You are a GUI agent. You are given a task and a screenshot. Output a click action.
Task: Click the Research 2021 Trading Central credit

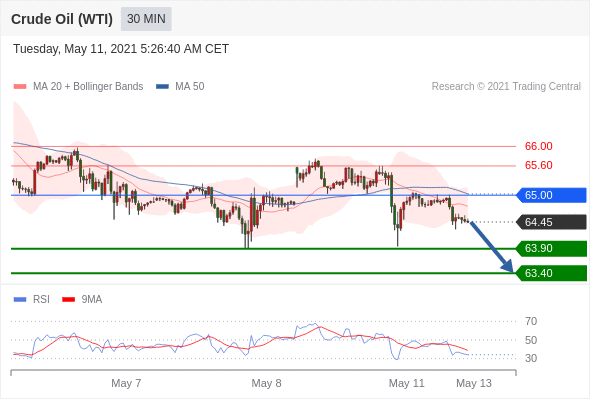(x=506, y=87)
